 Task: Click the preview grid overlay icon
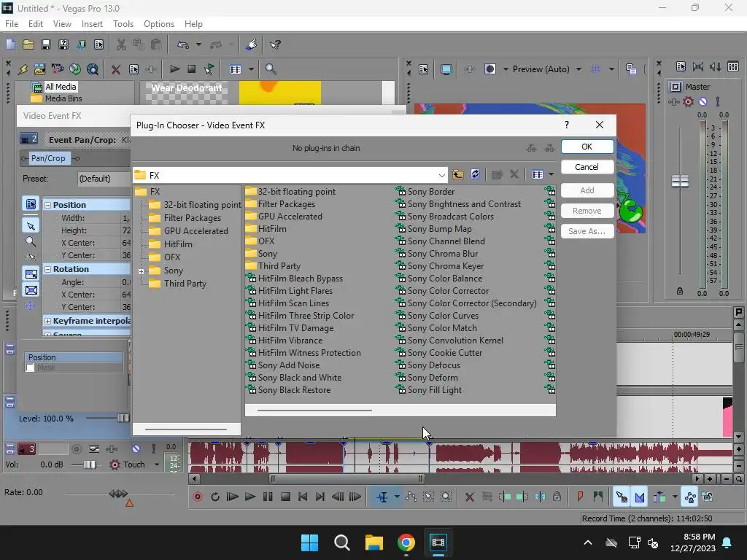point(595,69)
